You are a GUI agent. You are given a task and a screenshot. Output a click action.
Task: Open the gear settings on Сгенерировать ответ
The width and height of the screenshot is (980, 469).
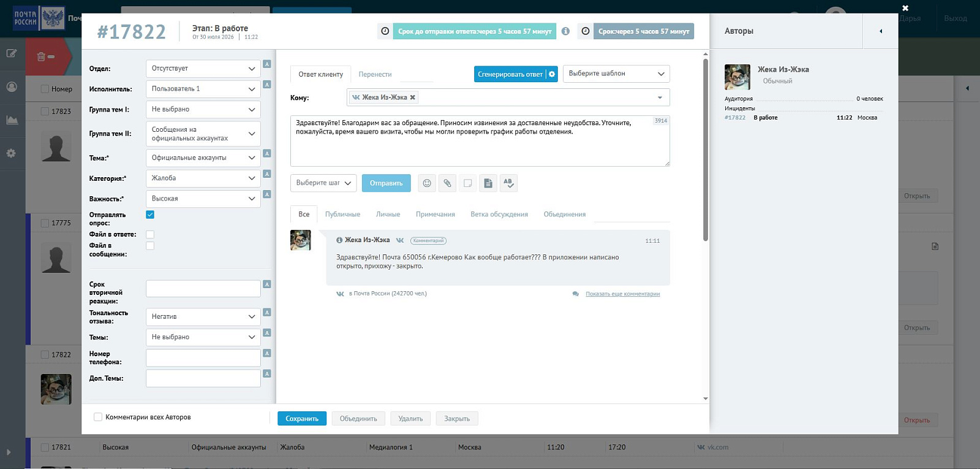pos(552,74)
